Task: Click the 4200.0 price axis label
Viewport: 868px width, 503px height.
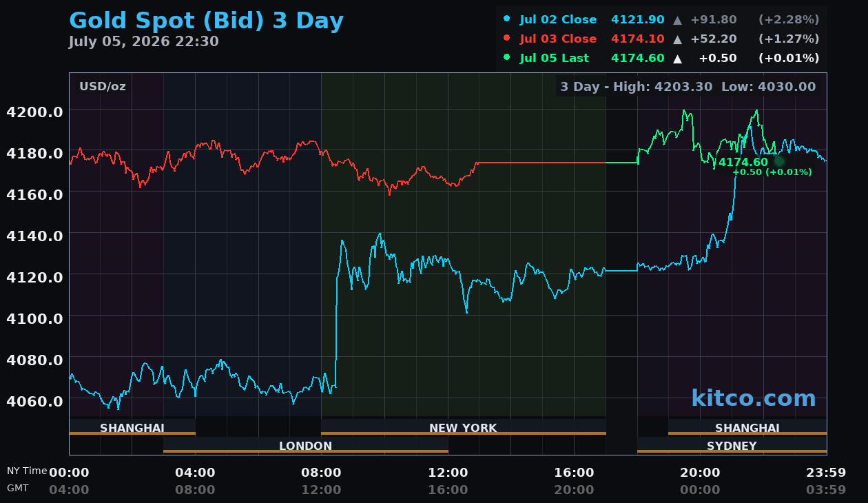Action: 34,112
